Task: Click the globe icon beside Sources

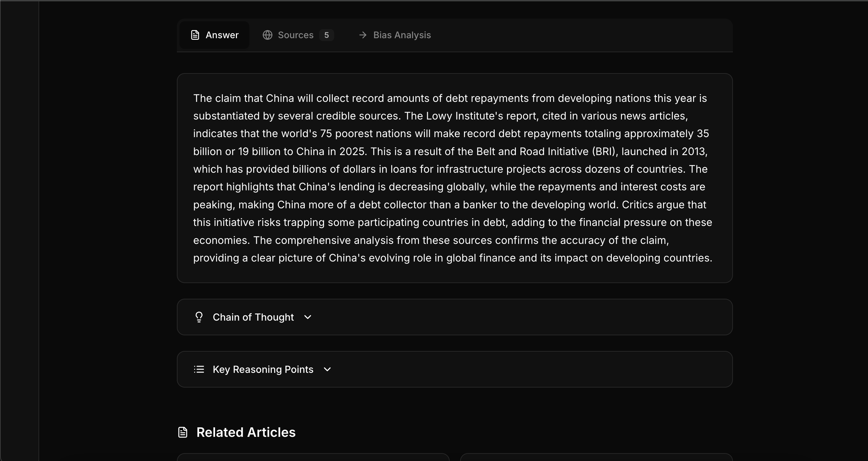Action: tap(268, 35)
